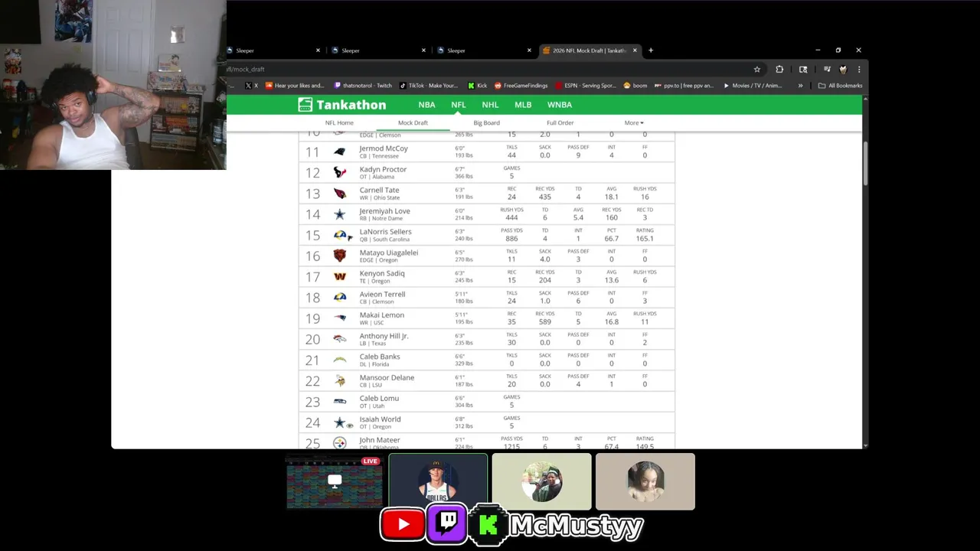This screenshot has width=980, height=551.
Task: Click the Patriots logo on pick 19
Action: click(339, 318)
